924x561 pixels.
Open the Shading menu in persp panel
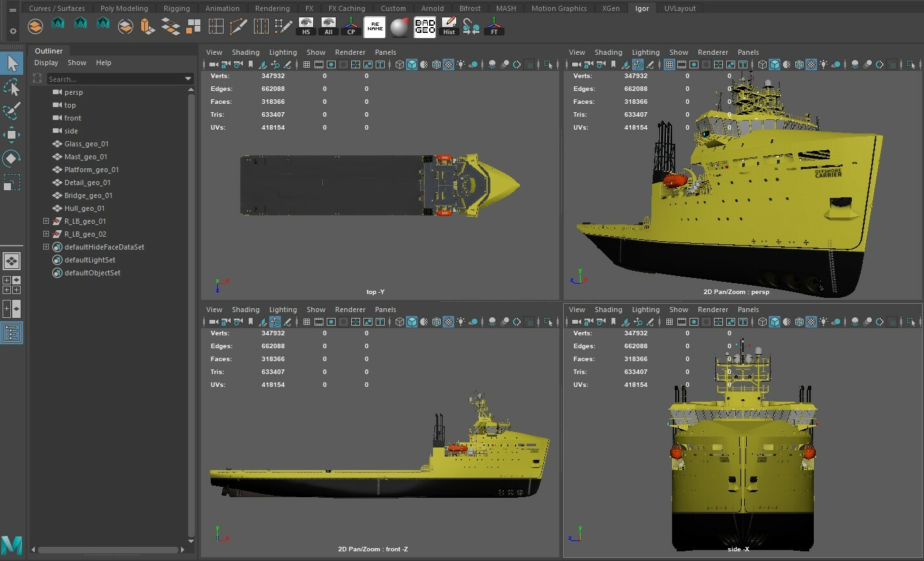tap(608, 52)
